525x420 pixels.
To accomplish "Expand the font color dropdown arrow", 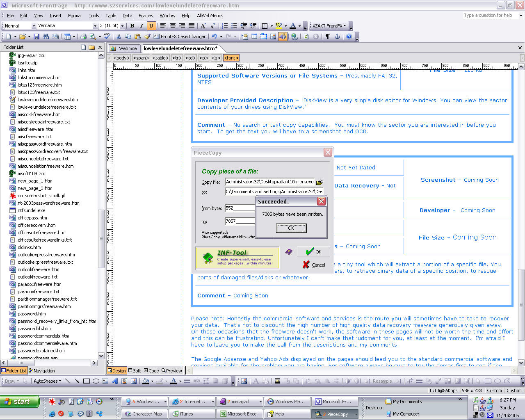I will [x=299, y=26].
